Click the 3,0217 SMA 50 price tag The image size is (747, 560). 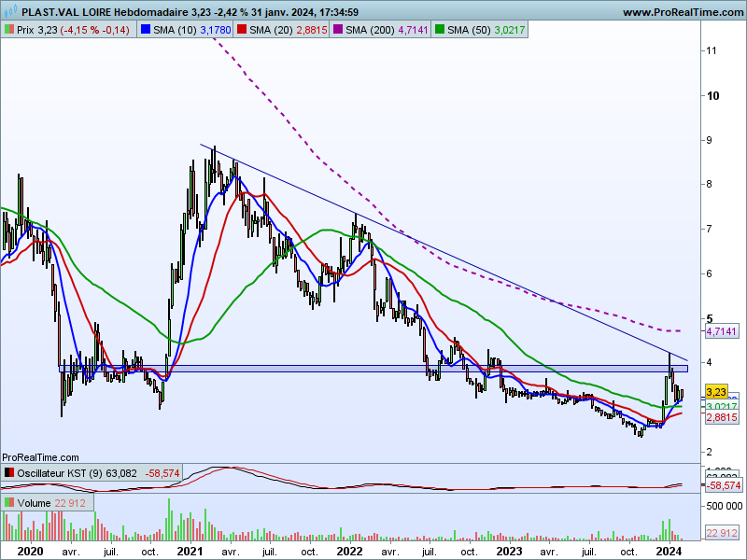pyautogui.click(x=721, y=406)
